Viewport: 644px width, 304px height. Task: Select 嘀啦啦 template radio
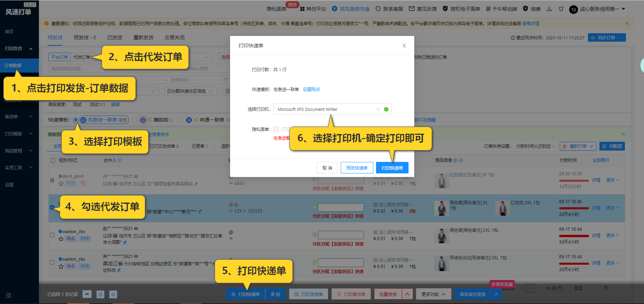134,120
